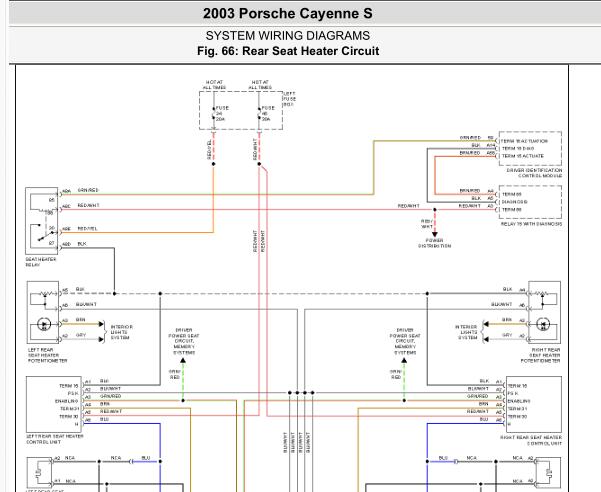The width and height of the screenshot is (601, 492).
Task: Click the A8D BLK wire label
Action: coord(82,244)
